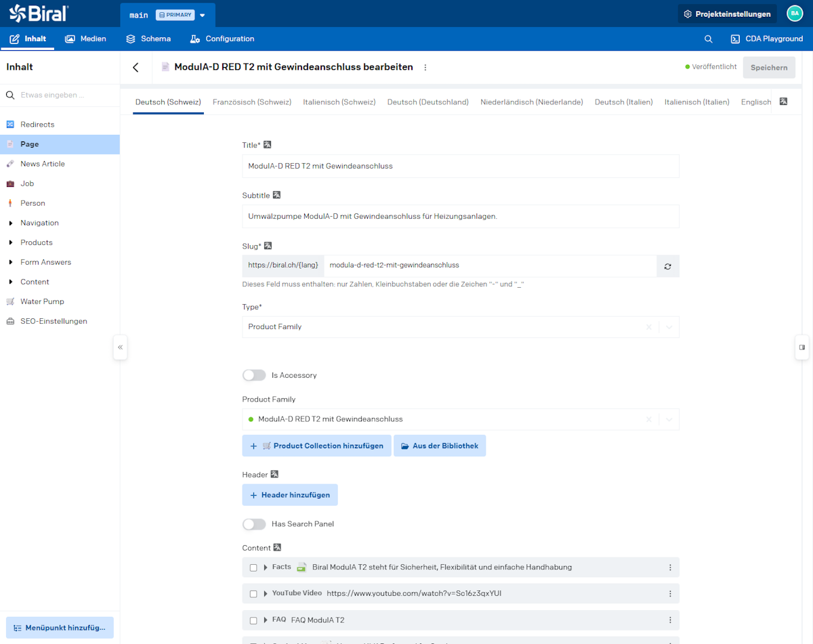Image resolution: width=813 pixels, height=644 pixels.
Task: Select the Page sidebar entry
Action: (60, 144)
